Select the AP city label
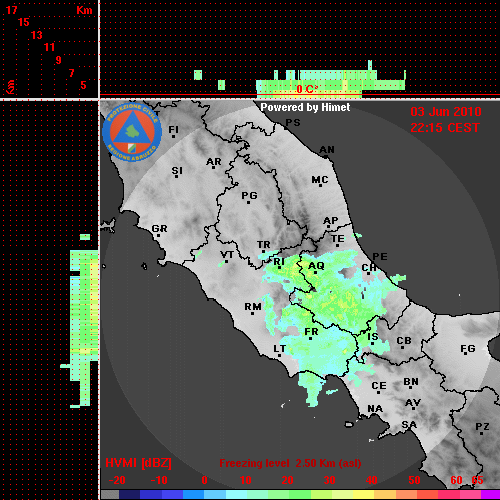 click(331, 221)
